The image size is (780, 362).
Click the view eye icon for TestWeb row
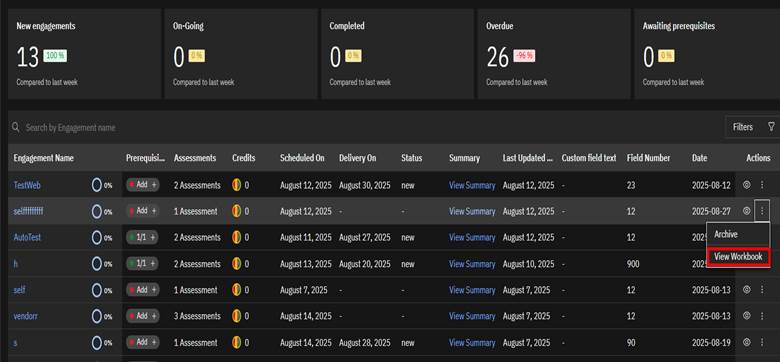click(746, 185)
